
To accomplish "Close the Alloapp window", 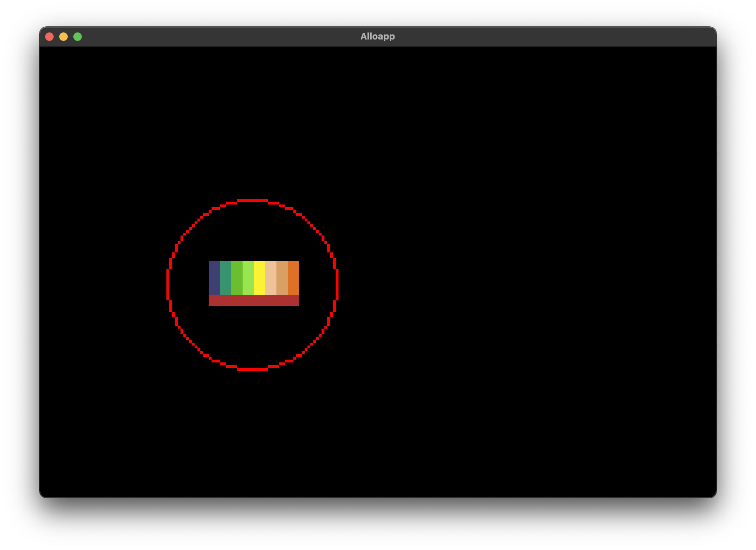I will (x=49, y=37).
